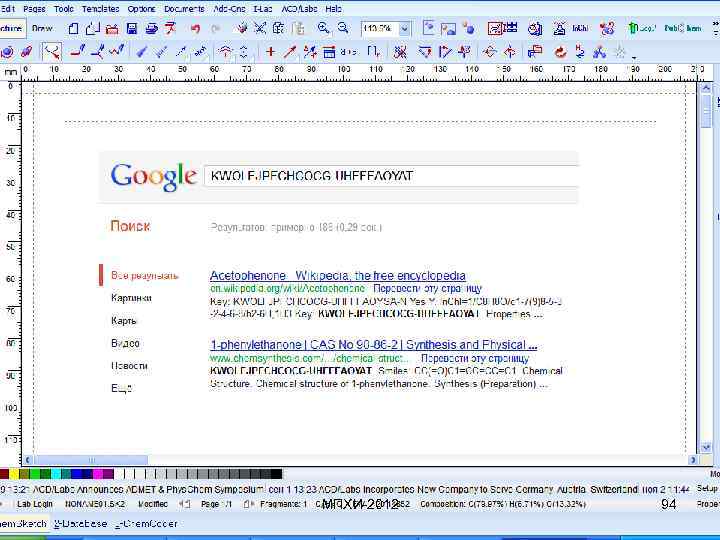Viewport: 720px width, 540px height.
Task: Click the InChI generation button
Action: coord(580,28)
